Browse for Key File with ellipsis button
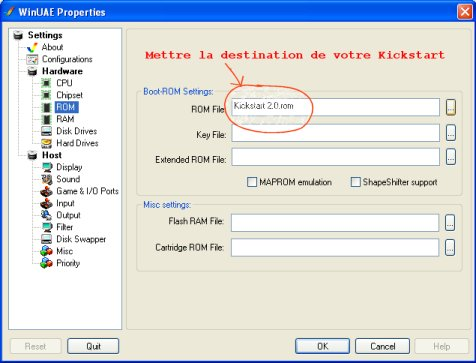Screen dimensions: 476x363 pos(451,133)
